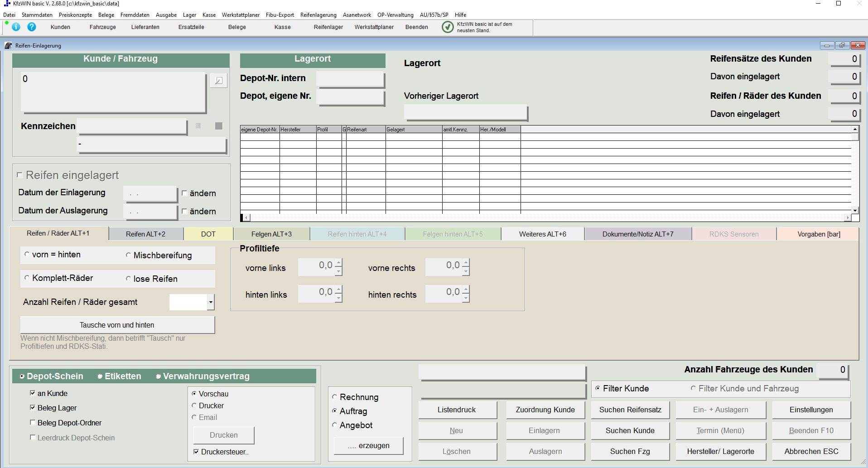Click the search icon beside the customer field
The width and height of the screenshot is (868, 468).
point(218,81)
